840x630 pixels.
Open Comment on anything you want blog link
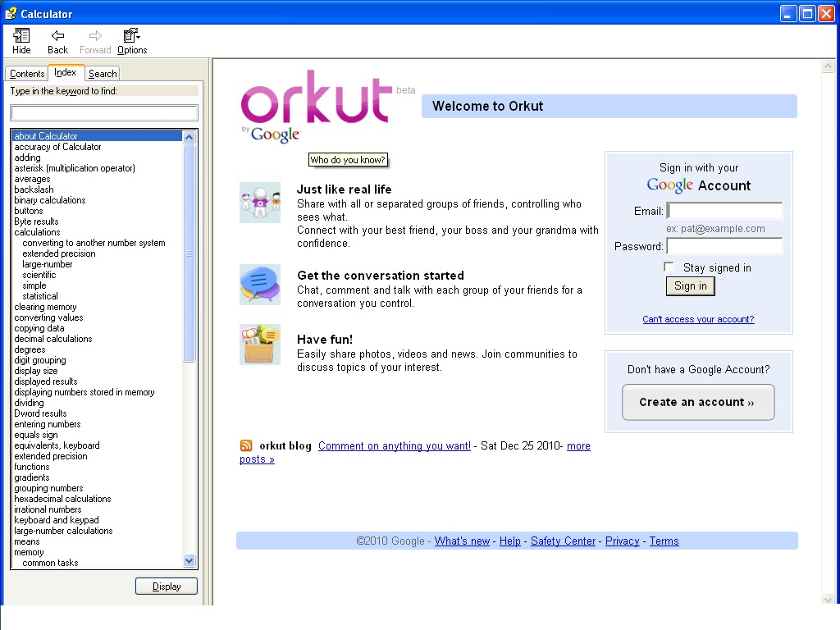[395, 445]
